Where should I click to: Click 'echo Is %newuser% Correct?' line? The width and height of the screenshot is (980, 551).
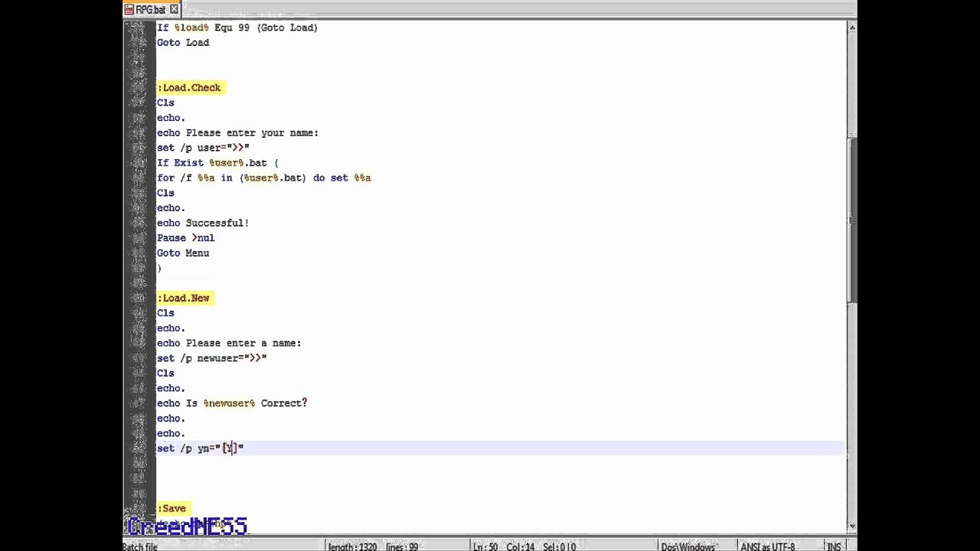click(232, 403)
